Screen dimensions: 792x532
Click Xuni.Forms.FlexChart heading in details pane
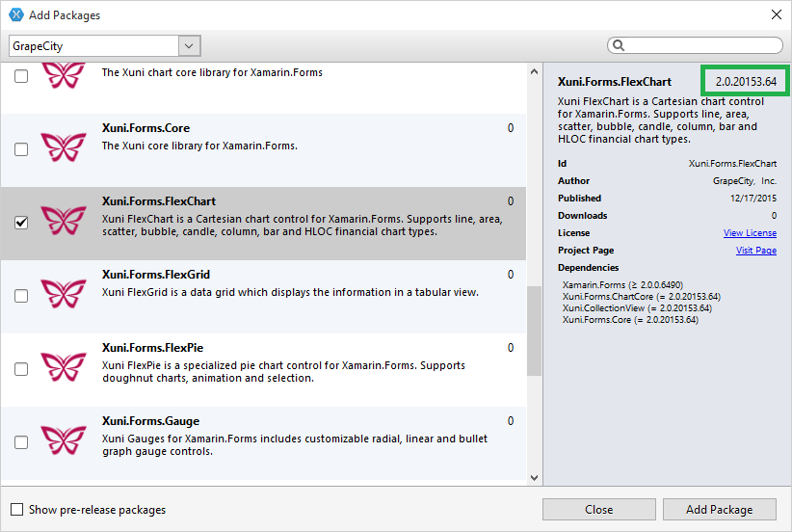coord(614,82)
